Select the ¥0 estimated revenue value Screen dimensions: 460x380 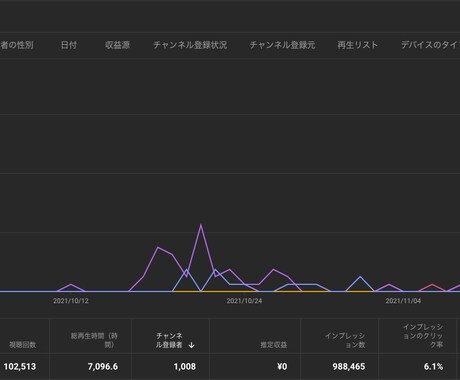[x=282, y=367]
